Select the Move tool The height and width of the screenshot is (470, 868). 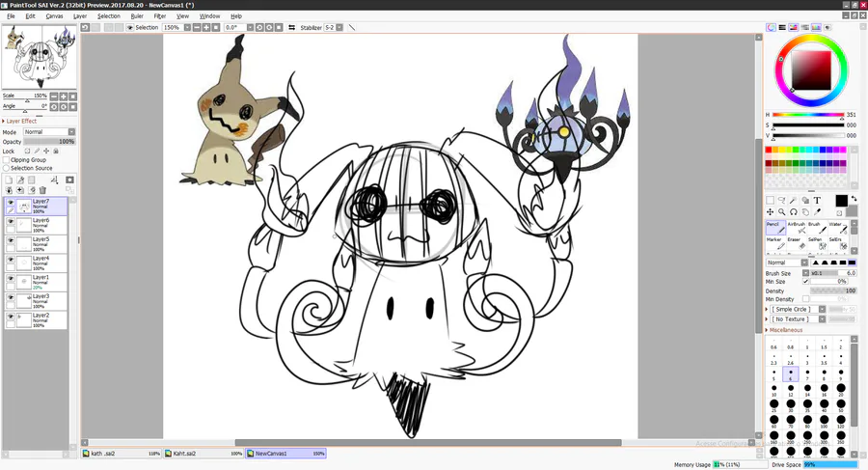coord(770,211)
